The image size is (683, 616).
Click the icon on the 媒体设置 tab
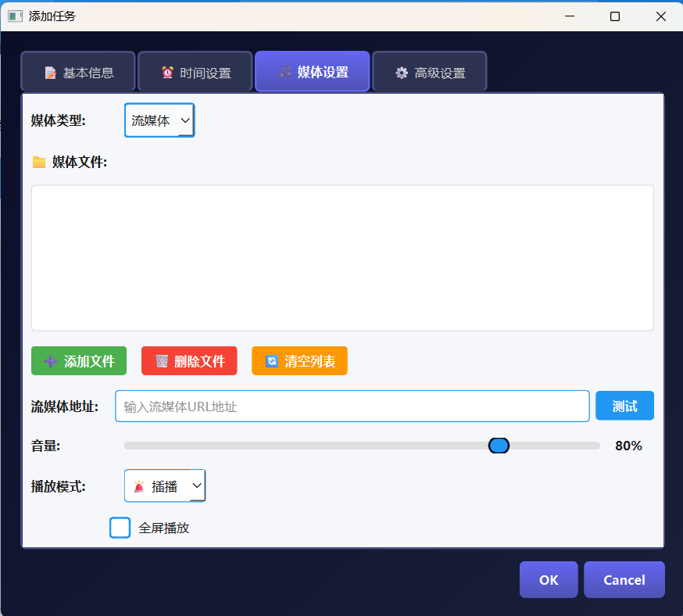point(284,71)
